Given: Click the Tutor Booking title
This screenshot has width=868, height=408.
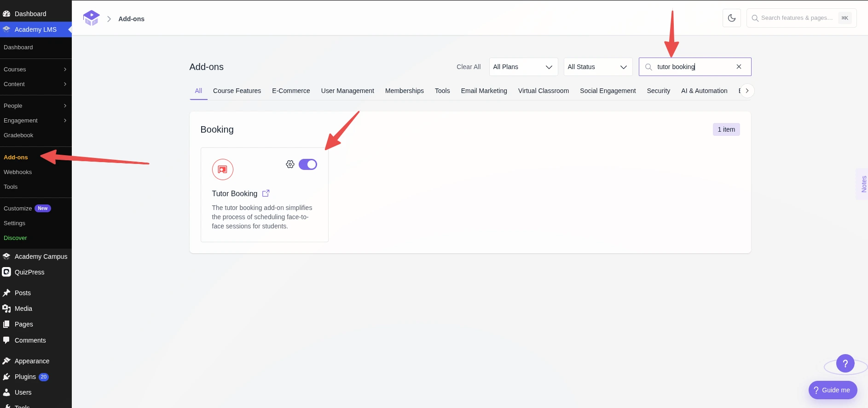Looking at the screenshot, I should point(235,193).
